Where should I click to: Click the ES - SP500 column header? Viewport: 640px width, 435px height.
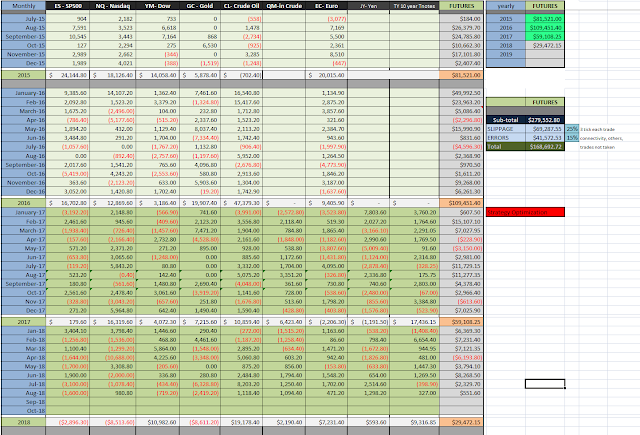click(68, 6)
